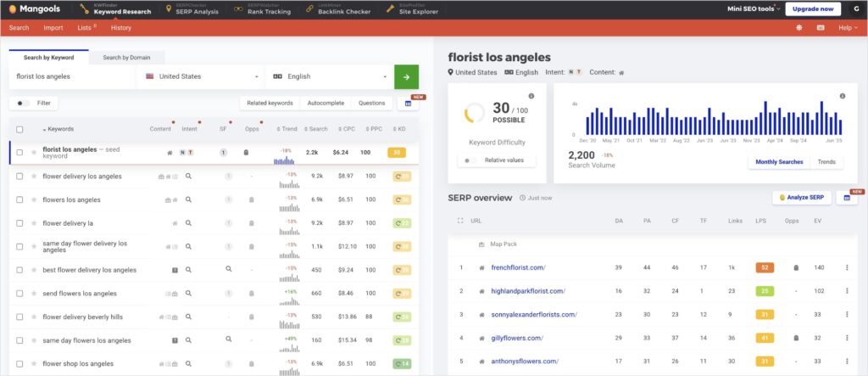Open SERP Analysis in top navigation

192,8
